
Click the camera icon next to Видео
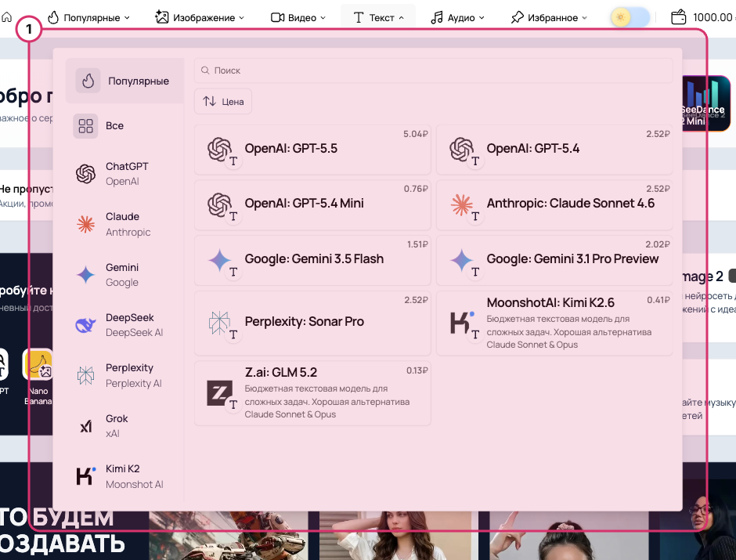[x=277, y=18]
